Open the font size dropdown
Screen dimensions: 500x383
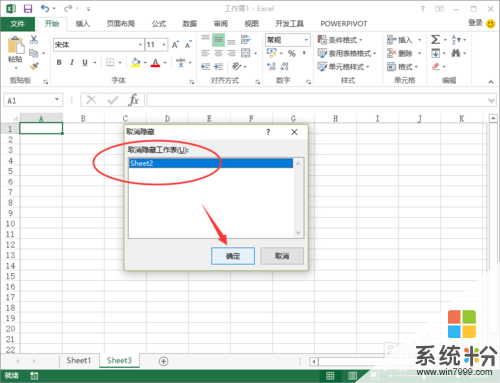pos(164,45)
